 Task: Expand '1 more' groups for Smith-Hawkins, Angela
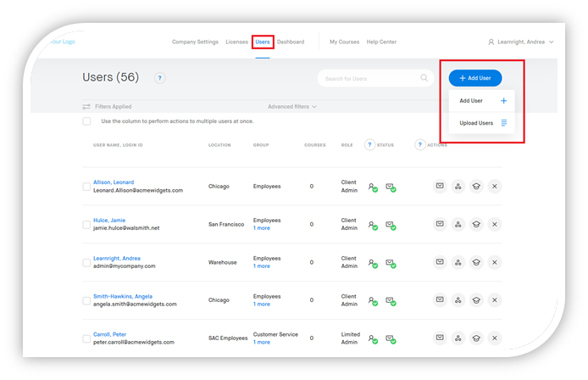[x=261, y=305]
